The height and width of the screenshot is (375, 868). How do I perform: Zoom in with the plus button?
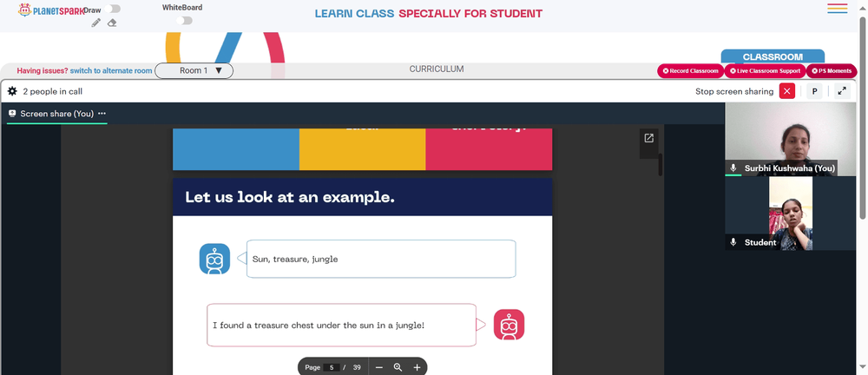click(x=417, y=367)
